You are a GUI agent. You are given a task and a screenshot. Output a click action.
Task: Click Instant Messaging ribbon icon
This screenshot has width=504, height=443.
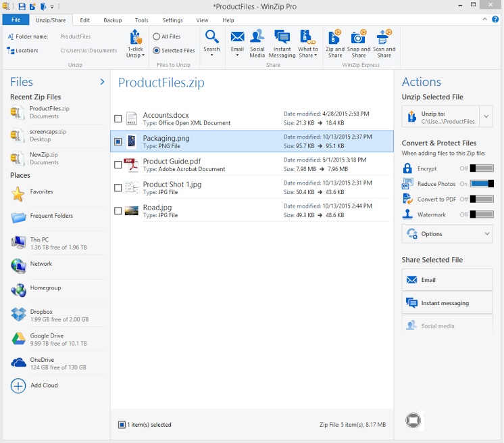tap(282, 37)
